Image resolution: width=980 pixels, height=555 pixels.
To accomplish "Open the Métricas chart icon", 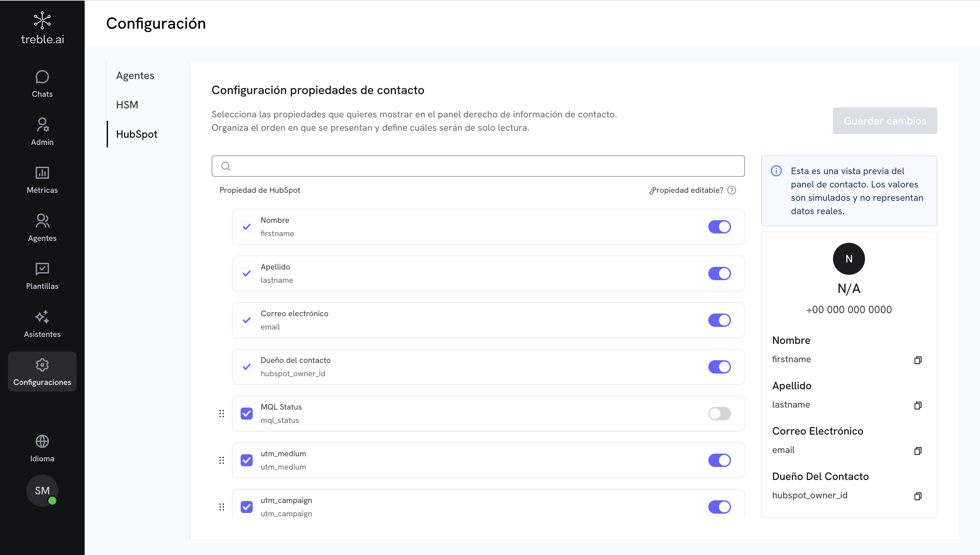I will click(42, 173).
